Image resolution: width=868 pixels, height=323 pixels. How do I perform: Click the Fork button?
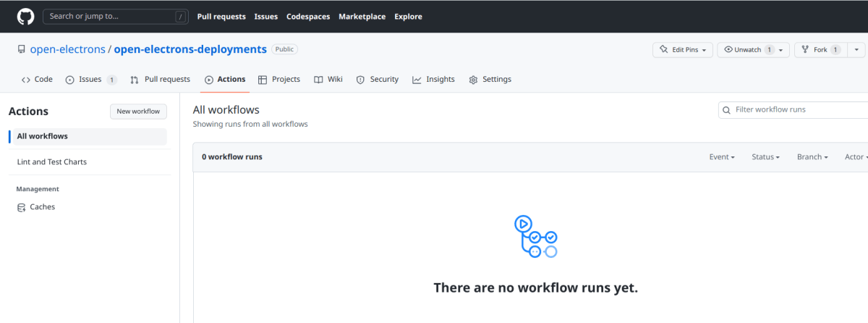point(820,50)
